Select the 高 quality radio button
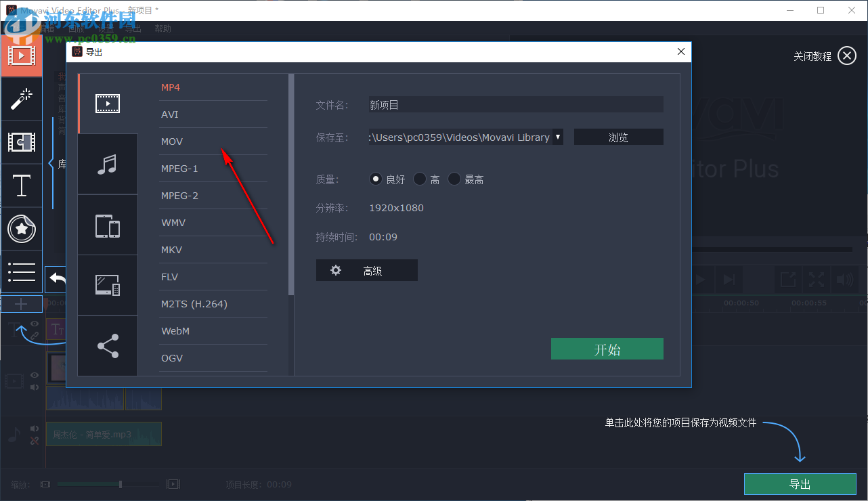This screenshot has width=868, height=501. (x=420, y=179)
